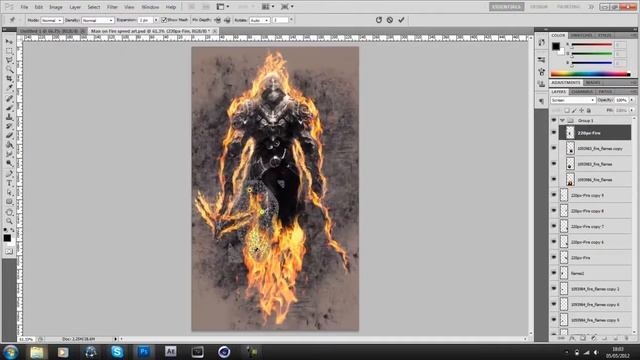The height and width of the screenshot is (360, 640).
Task: Open the Fill slider arrow
Action: [632, 111]
